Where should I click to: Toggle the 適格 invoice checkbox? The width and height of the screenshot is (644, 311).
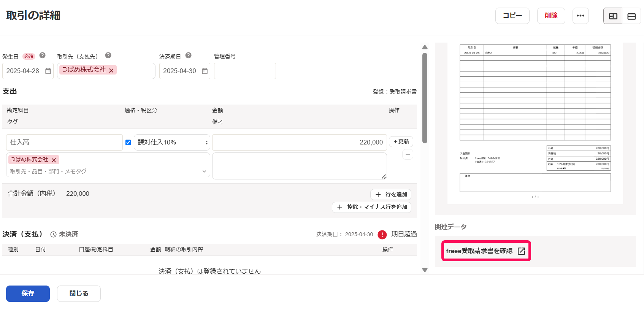[x=128, y=143]
